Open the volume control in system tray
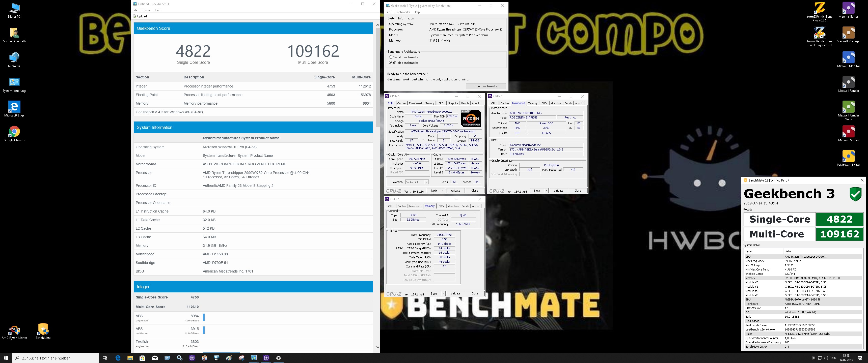The width and height of the screenshot is (868, 363). click(825, 358)
